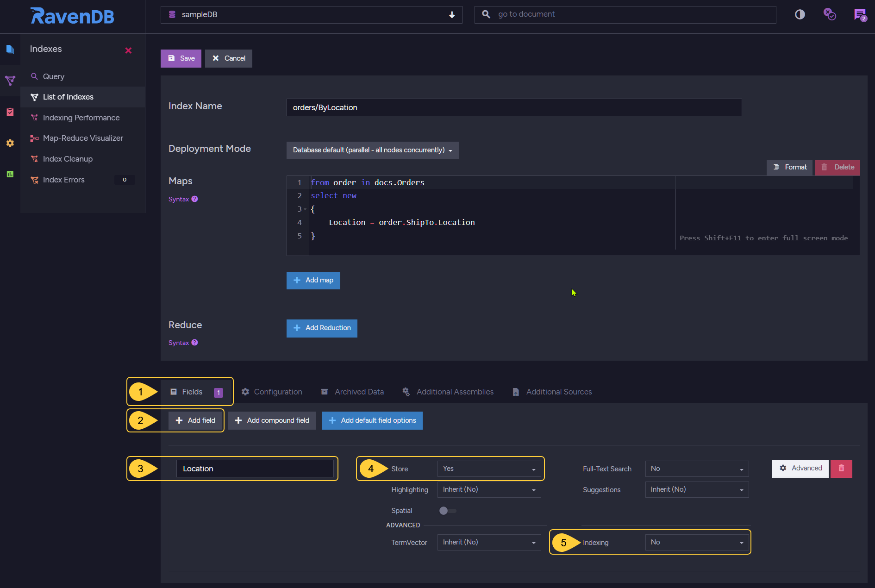Open Index Cleanup
The width and height of the screenshot is (875, 588).
click(82, 159)
